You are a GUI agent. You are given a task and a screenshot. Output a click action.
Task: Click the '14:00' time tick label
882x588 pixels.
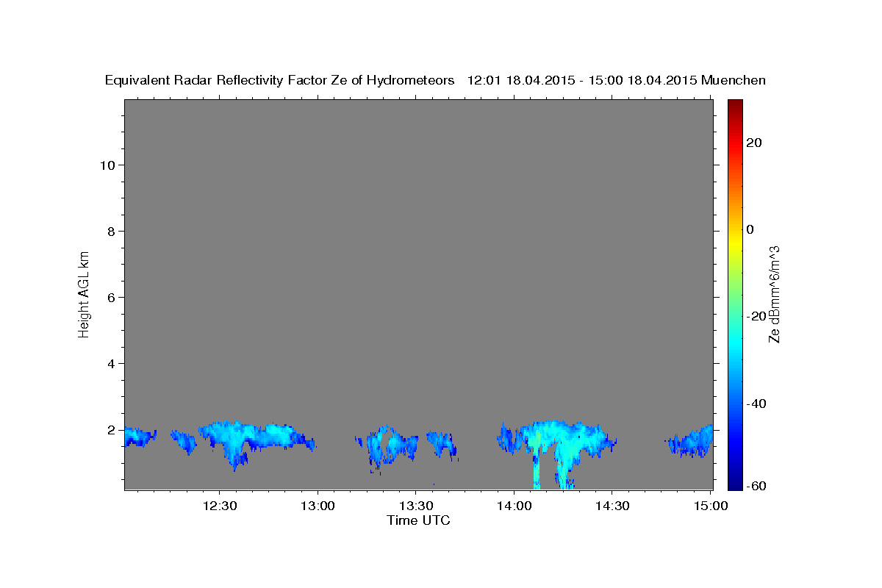514,506
